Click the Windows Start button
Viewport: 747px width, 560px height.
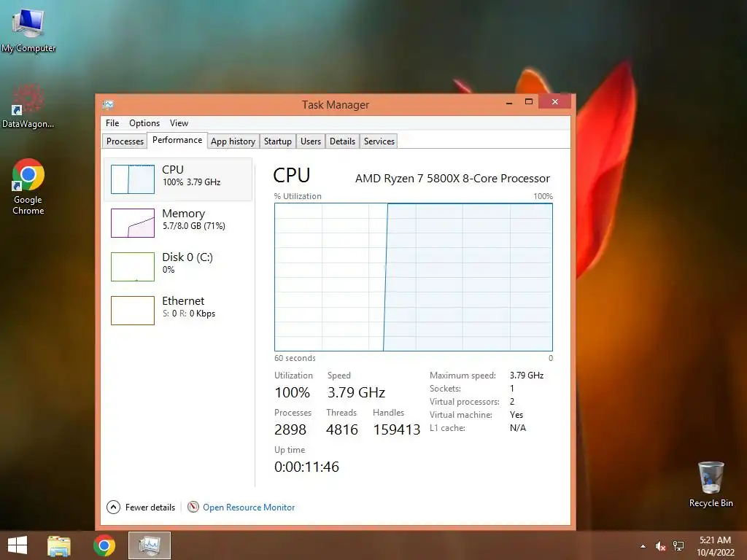click(x=18, y=545)
